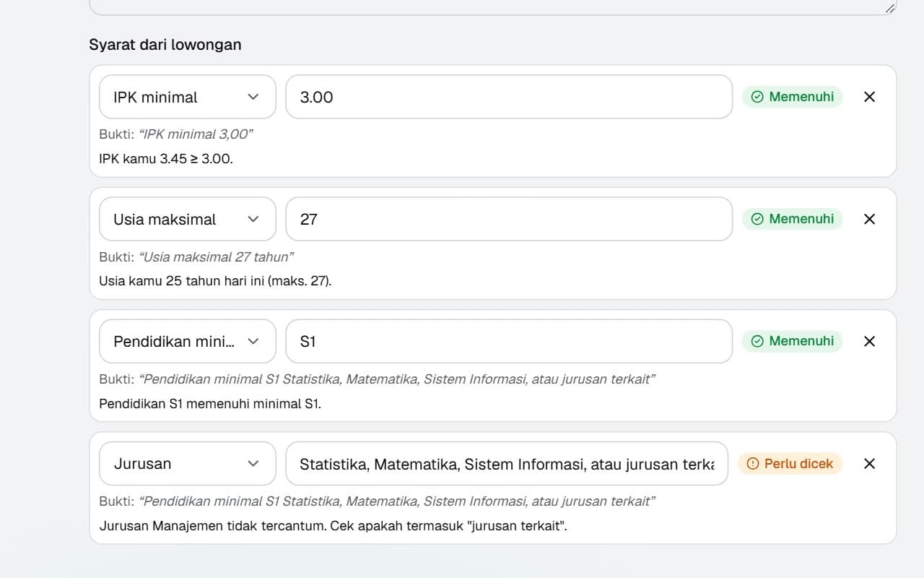Click the evidence quote "IPK minimal 3,00"
The width and height of the screenshot is (924, 578).
coord(196,134)
